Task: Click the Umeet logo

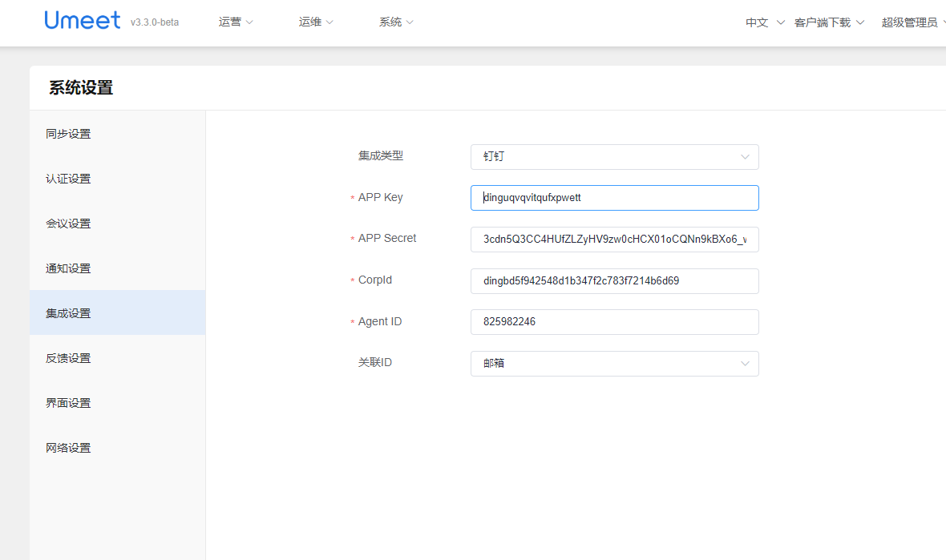Action: [83, 21]
